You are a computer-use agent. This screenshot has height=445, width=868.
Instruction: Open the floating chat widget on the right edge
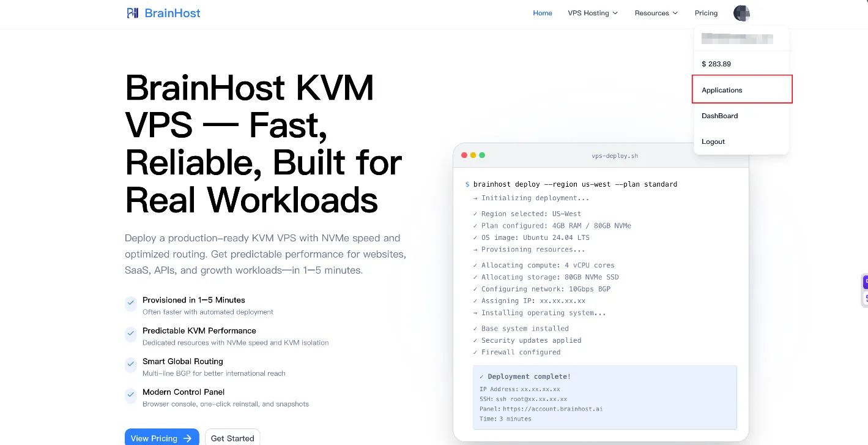[x=864, y=282]
